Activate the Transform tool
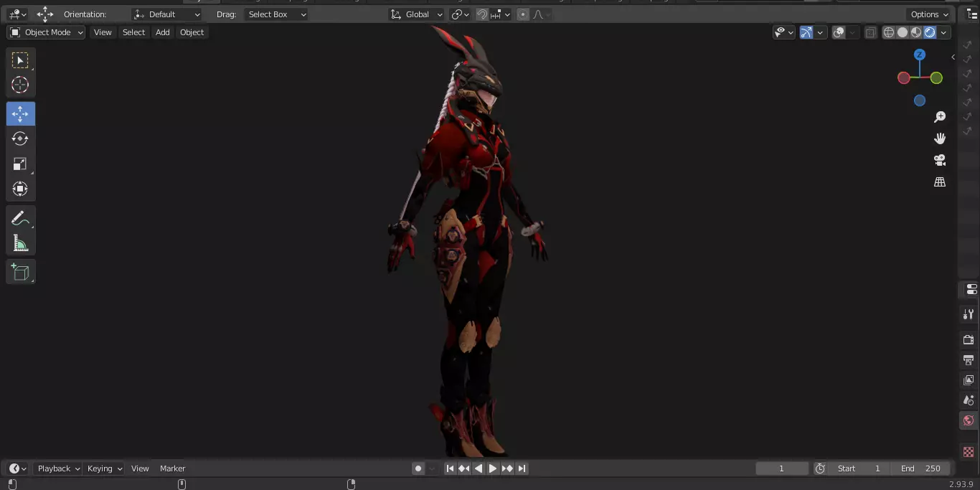 (x=20, y=189)
